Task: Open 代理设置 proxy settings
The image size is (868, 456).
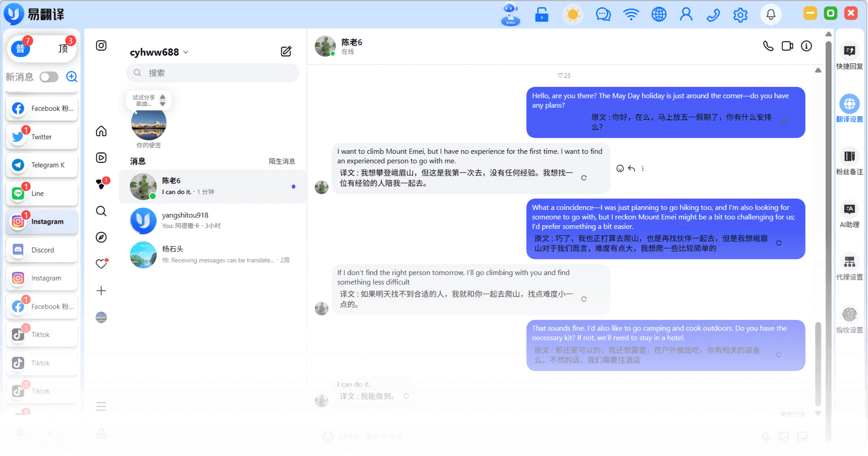Action: pos(849,267)
